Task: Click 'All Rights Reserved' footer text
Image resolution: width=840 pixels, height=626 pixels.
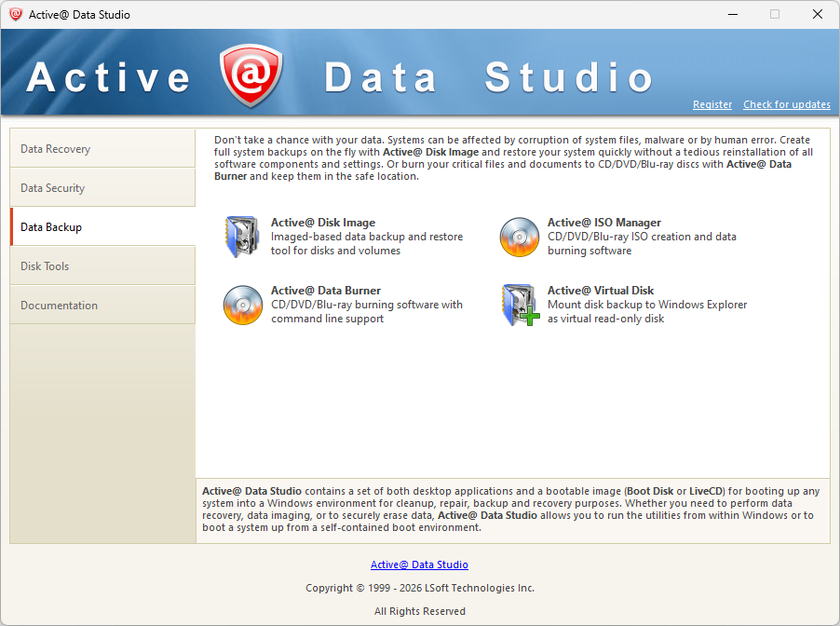Action: pos(420,611)
